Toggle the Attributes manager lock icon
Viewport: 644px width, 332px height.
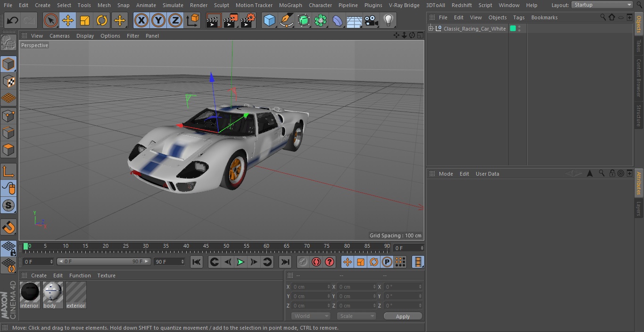coord(612,174)
